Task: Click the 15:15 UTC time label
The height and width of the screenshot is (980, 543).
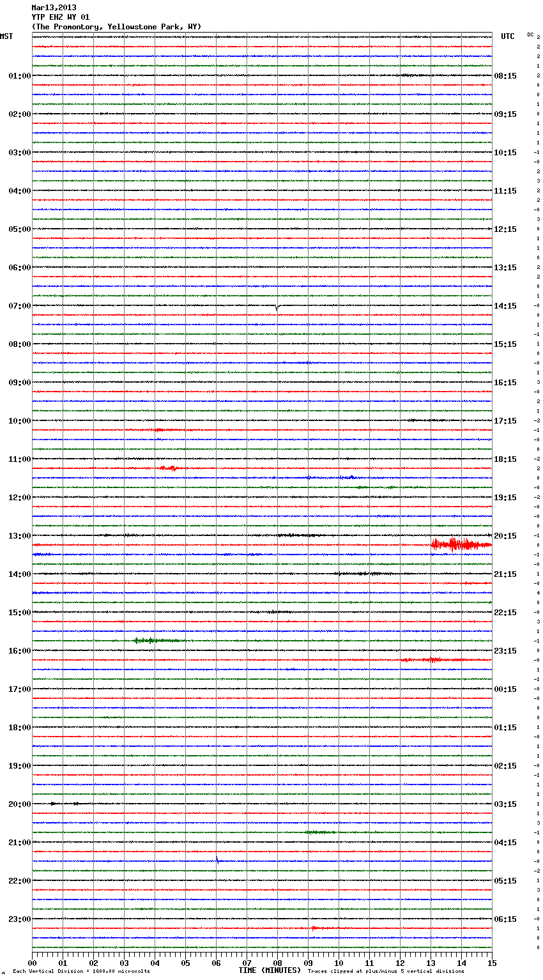Action: [x=505, y=344]
